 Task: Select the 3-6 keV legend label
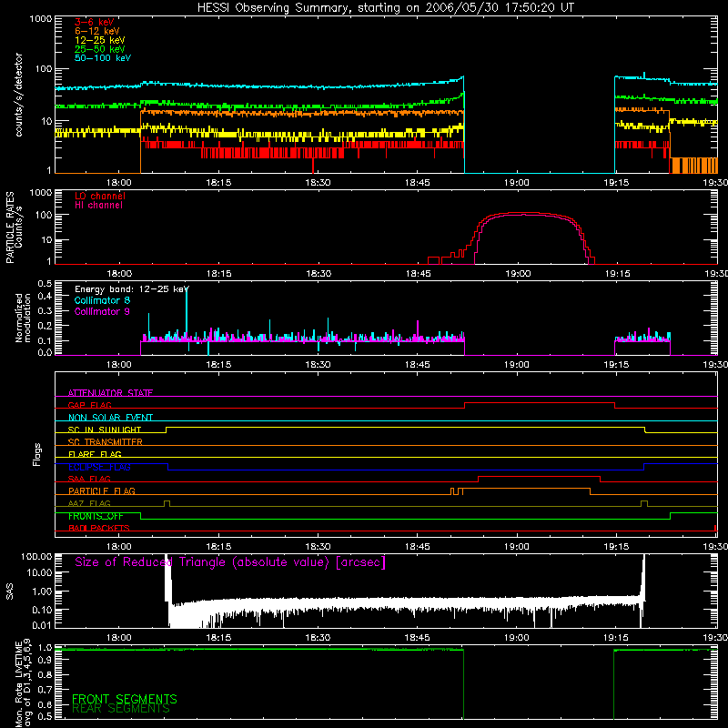click(x=95, y=22)
